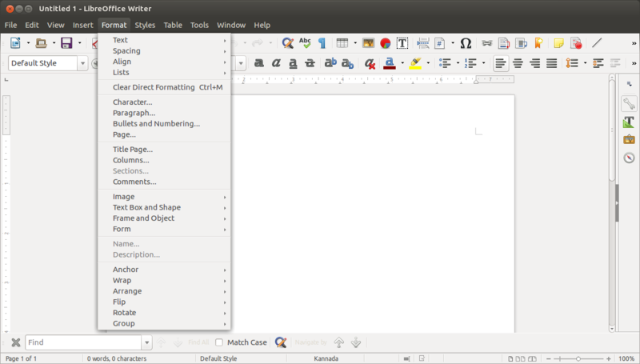The height and width of the screenshot is (364, 640).
Task: Click into the Find text field
Action: 83,342
